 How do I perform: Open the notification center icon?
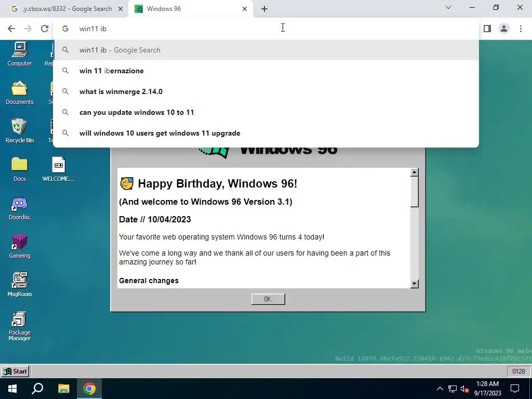515,389
